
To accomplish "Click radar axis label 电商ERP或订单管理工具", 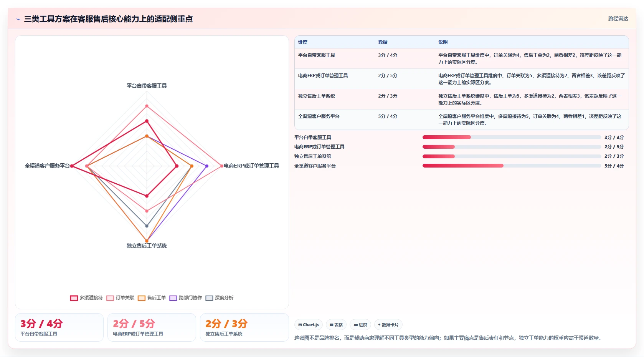I will point(251,166).
